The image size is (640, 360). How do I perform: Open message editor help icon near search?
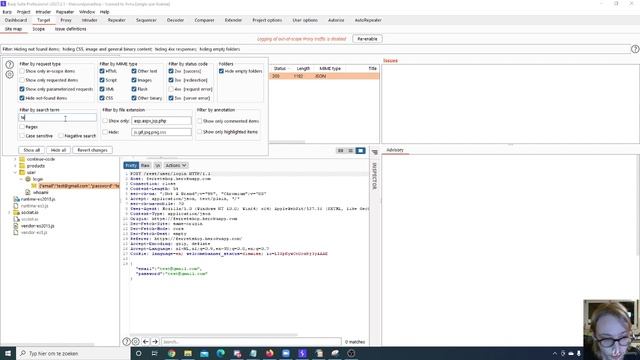127,342
